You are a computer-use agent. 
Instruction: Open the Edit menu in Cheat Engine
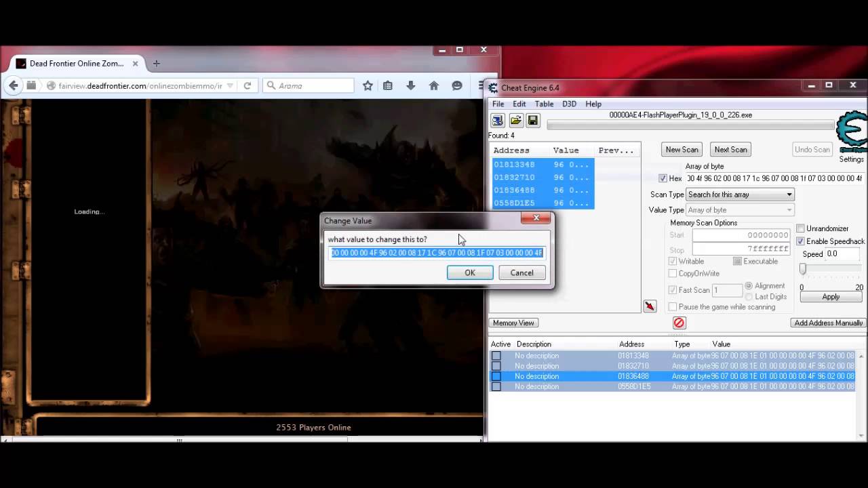[x=519, y=104]
